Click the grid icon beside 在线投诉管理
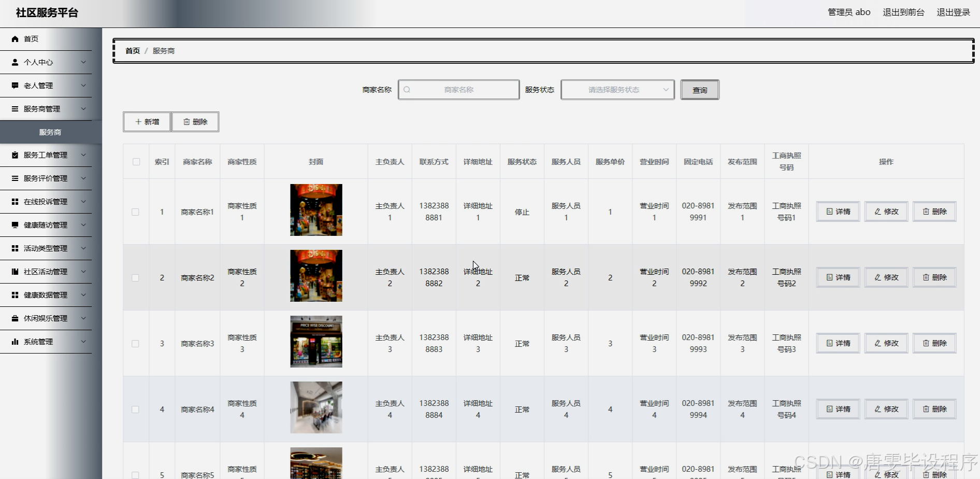The width and height of the screenshot is (980, 479). click(x=15, y=202)
